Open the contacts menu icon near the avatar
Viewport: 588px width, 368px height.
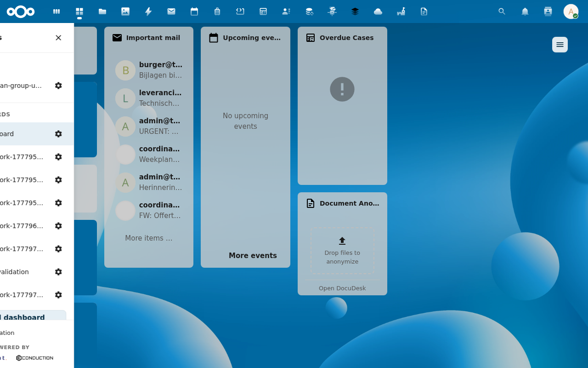548,11
